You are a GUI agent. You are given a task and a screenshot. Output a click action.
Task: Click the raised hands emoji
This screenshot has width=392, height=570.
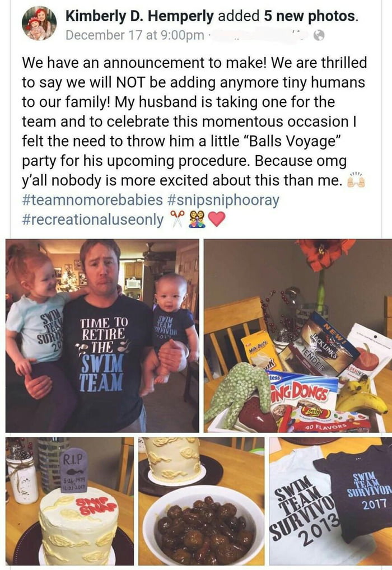pos(355,181)
